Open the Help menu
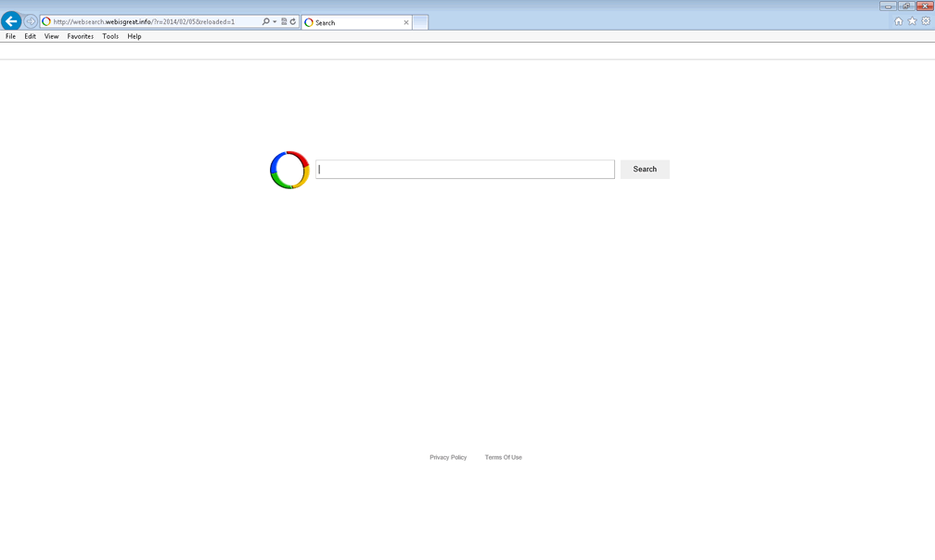Viewport: 935px width, 560px height. pos(134,36)
